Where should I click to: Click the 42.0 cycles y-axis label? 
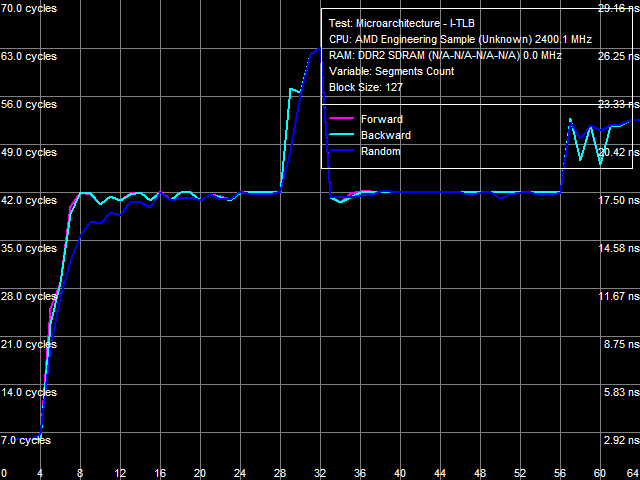click(x=29, y=200)
